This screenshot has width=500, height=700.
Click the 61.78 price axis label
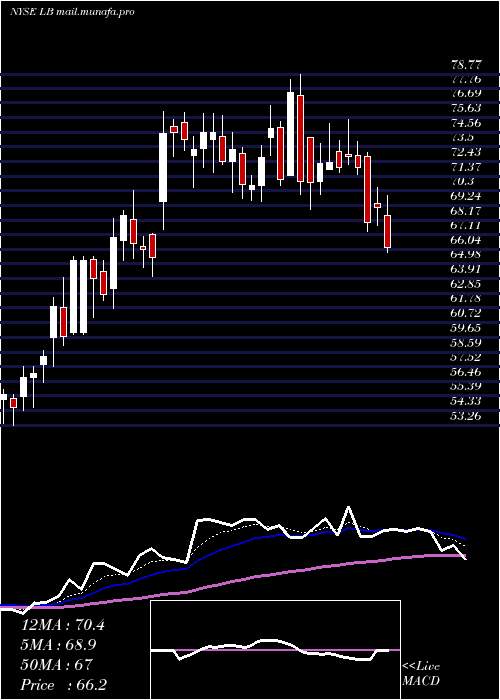pos(466,298)
